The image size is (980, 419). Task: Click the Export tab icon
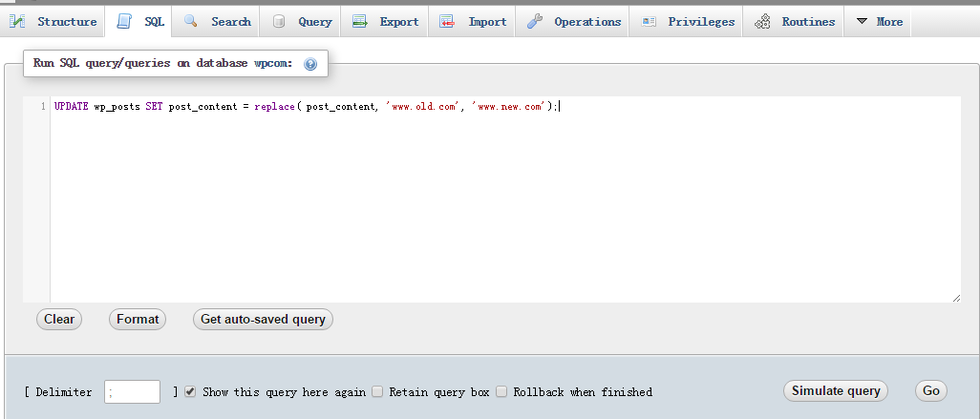click(360, 21)
